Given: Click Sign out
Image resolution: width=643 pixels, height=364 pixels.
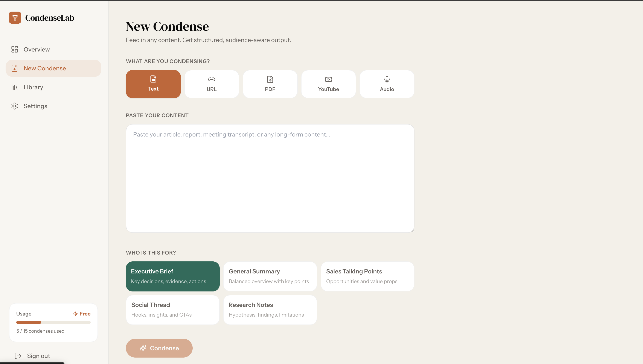Looking at the screenshot, I should [38, 355].
